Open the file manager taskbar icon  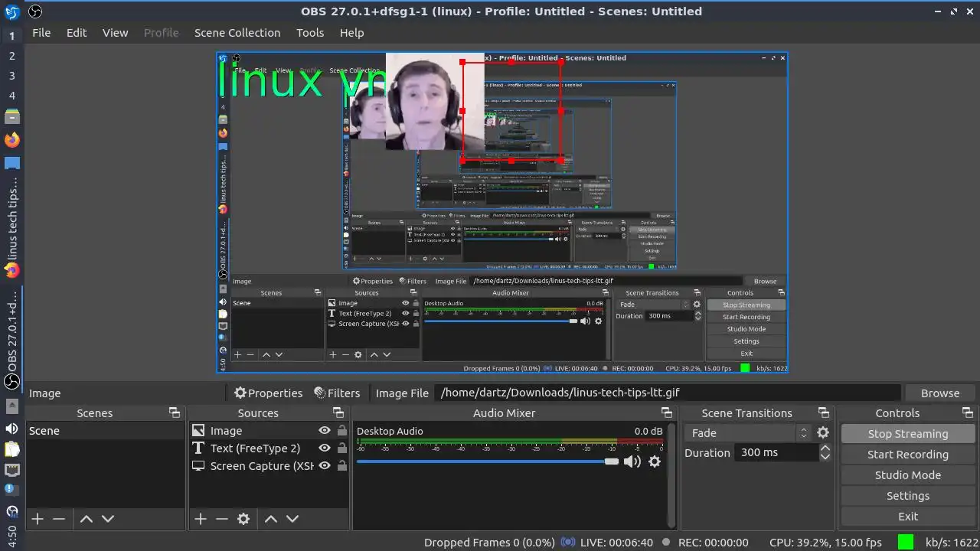click(11, 117)
